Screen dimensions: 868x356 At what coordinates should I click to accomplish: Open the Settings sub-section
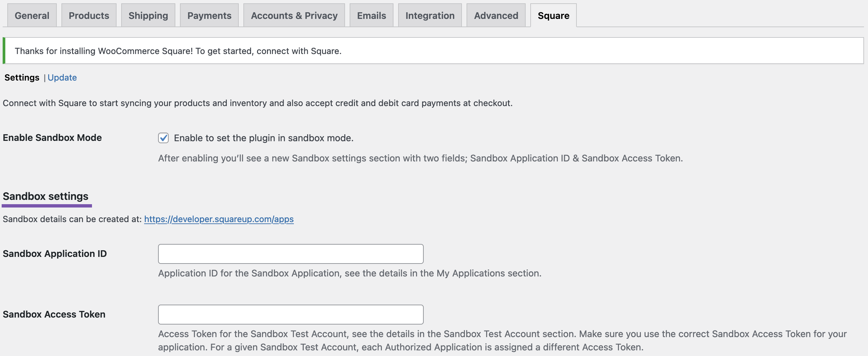pyautogui.click(x=21, y=77)
